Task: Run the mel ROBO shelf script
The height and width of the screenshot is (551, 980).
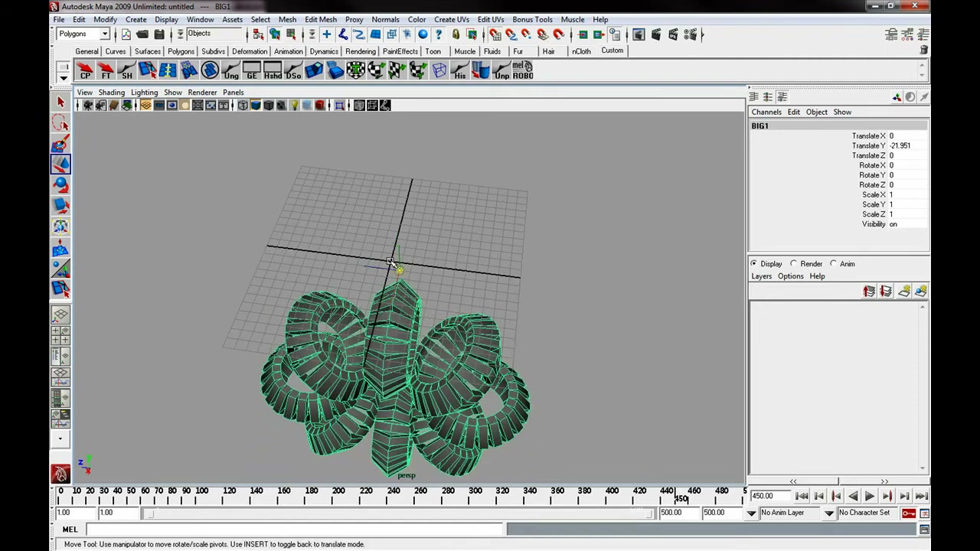Action: click(523, 70)
